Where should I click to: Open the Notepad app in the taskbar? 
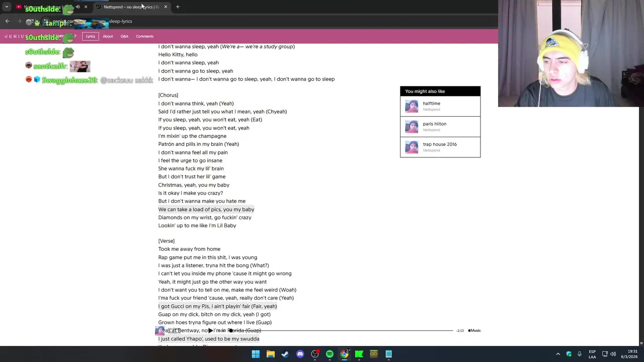click(389, 354)
